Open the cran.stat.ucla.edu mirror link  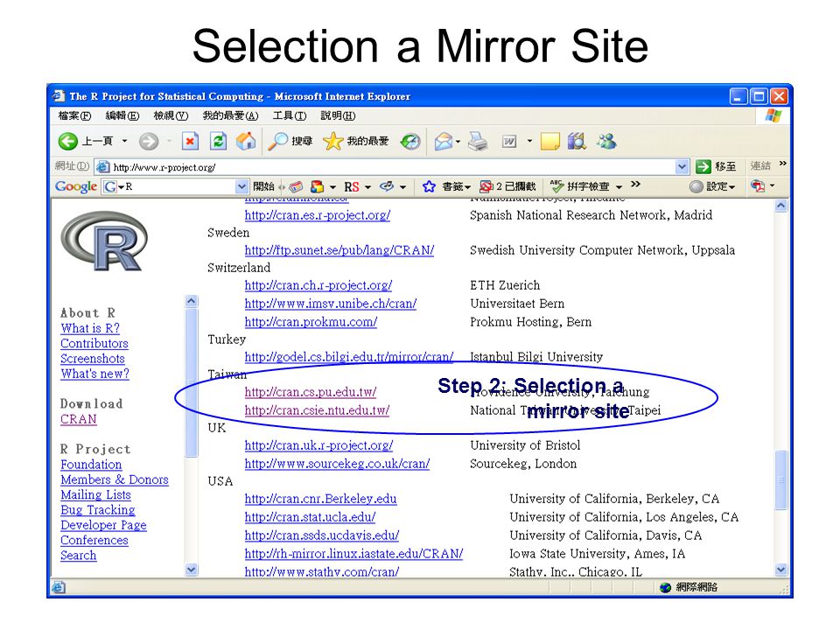tap(310, 517)
